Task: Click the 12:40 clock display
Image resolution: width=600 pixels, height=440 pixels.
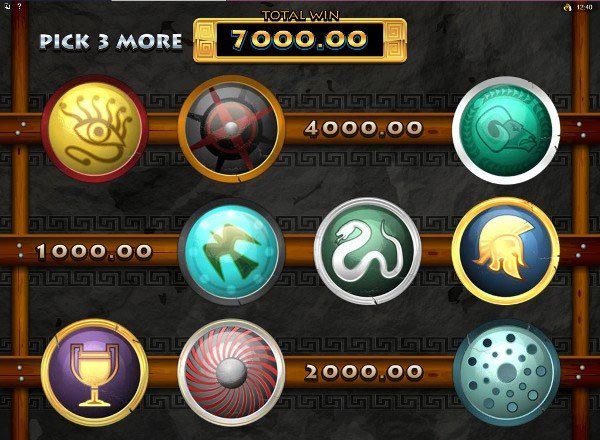Action: (584, 7)
